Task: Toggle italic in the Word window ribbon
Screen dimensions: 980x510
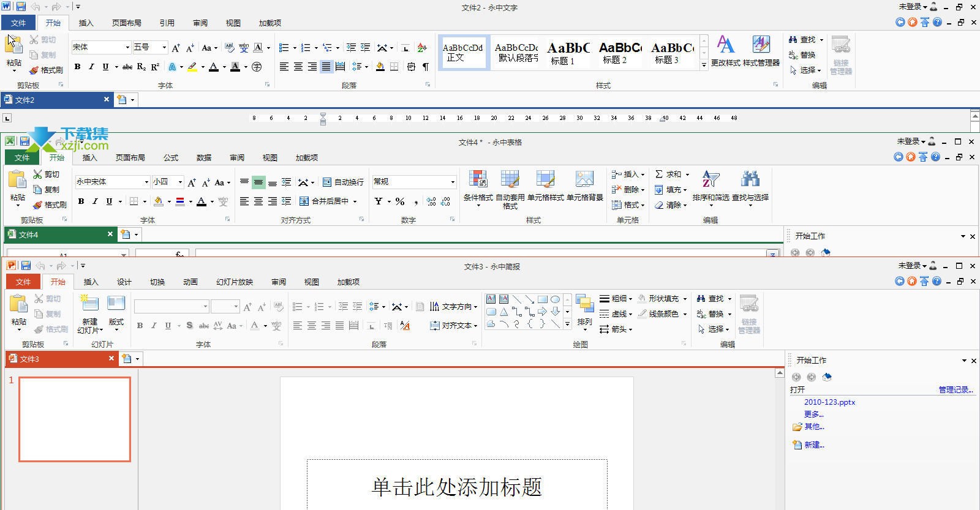Action: 91,67
